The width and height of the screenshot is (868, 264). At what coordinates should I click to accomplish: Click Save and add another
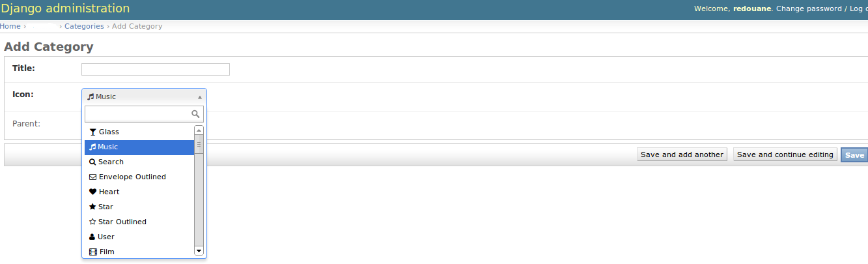pyautogui.click(x=682, y=154)
